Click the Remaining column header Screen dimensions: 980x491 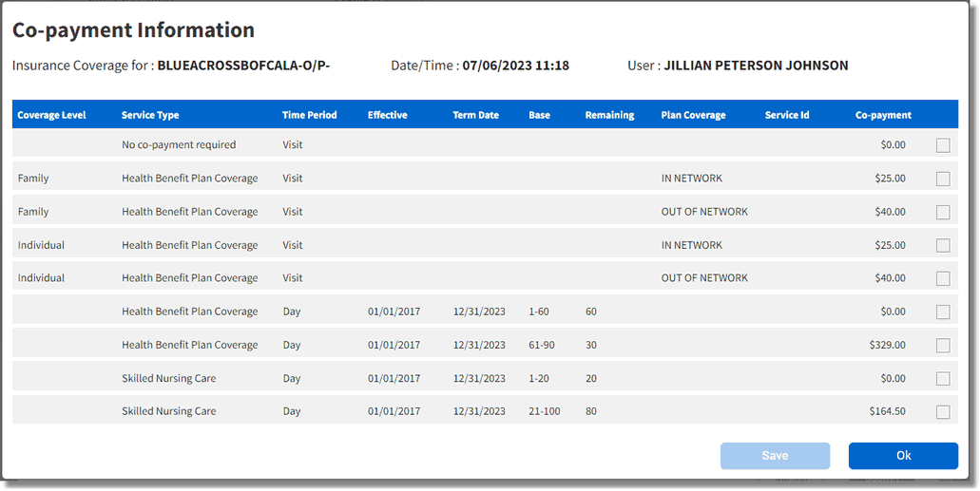coord(609,115)
